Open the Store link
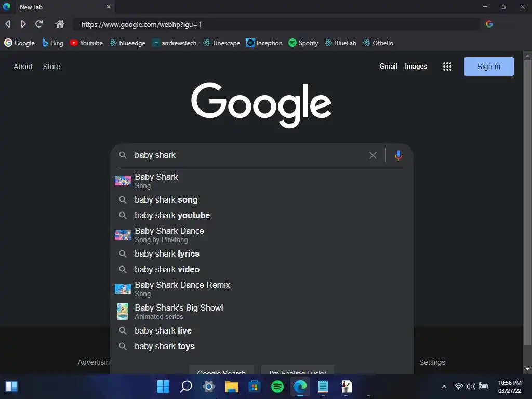Image resolution: width=532 pixels, height=399 pixels. tap(51, 66)
